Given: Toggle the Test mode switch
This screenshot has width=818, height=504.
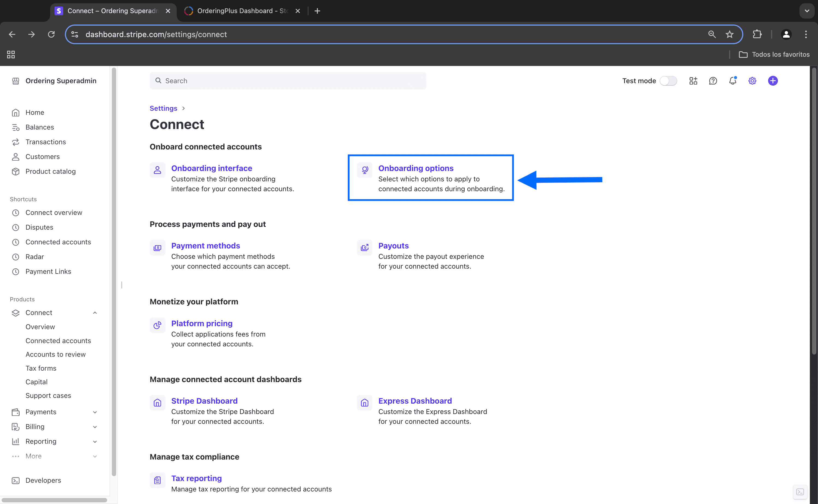Looking at the screenshot, I should click(x=668, y=81).
